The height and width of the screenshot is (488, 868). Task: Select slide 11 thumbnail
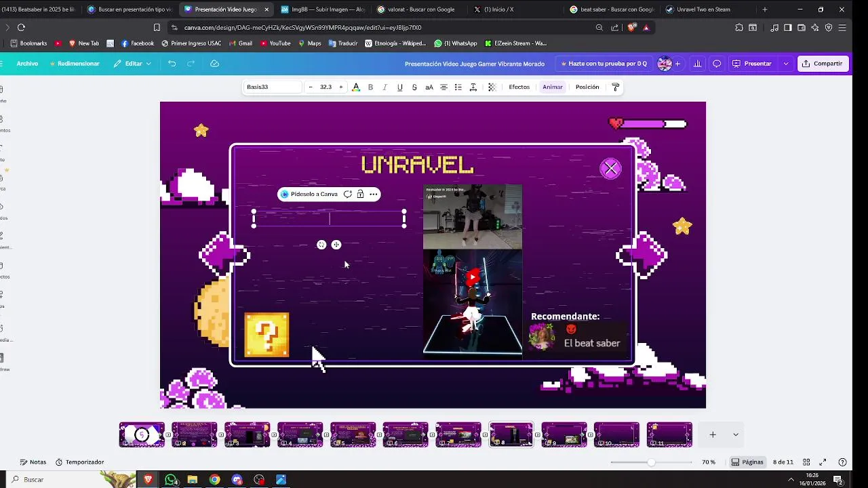pyautogui.click(x=669, y=434)
